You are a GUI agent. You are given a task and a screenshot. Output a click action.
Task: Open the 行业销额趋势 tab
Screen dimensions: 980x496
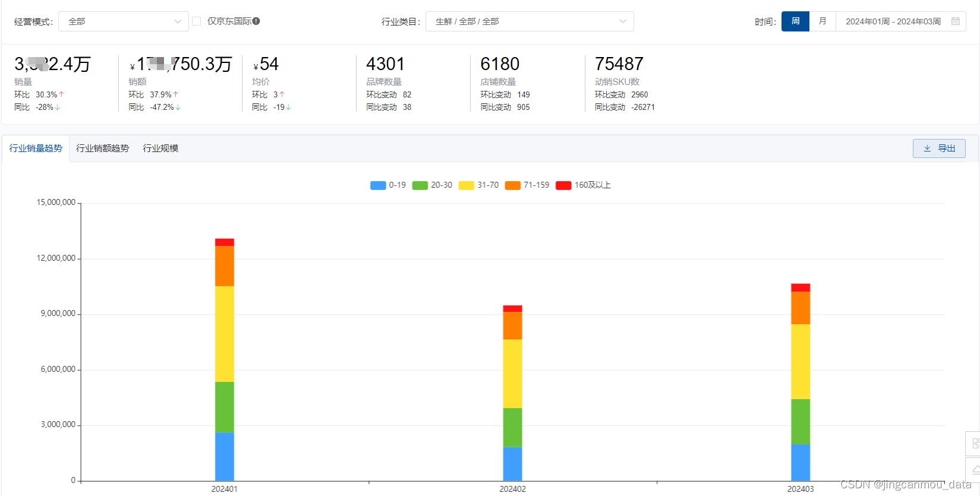click(102, 149)
